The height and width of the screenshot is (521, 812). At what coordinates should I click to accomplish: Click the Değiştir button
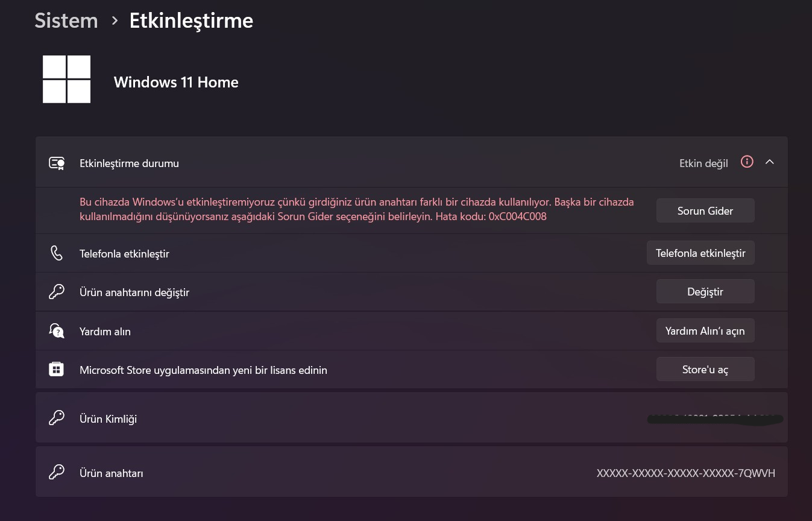pyautogui.click(x=705, y=292)
